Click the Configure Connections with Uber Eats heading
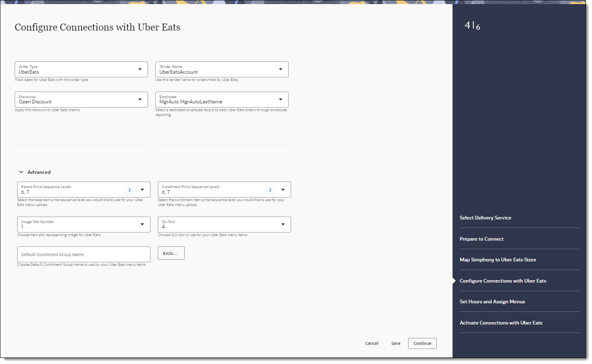 [97, 27]
